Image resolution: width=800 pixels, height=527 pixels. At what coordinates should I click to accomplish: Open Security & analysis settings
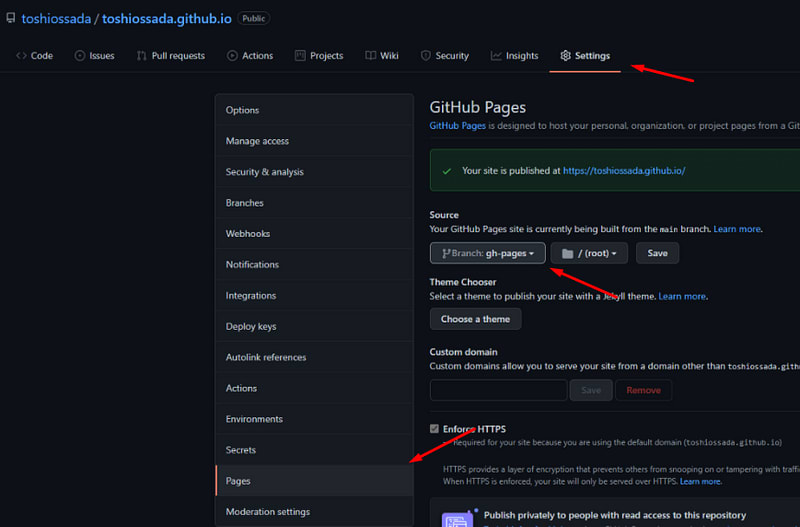point(314,172)
